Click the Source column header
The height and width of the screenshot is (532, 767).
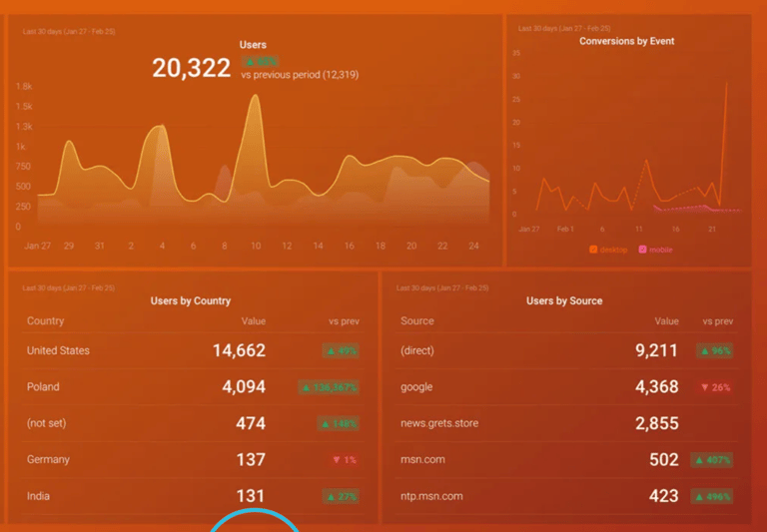point(417,321)
